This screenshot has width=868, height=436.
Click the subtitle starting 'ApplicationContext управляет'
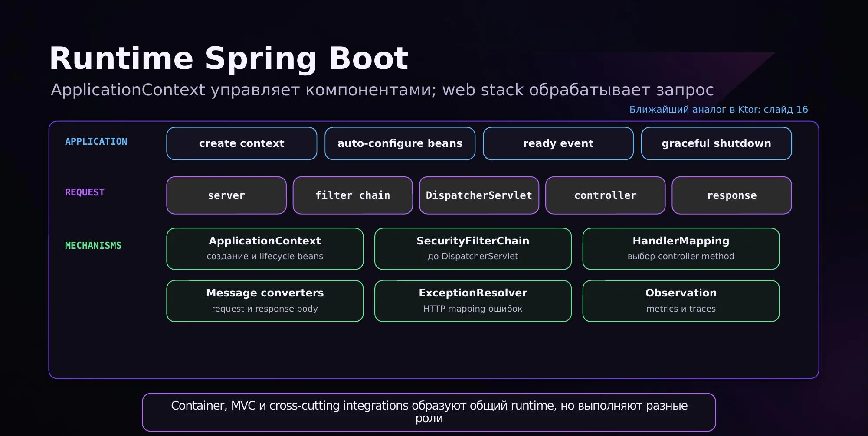(382, 90)
